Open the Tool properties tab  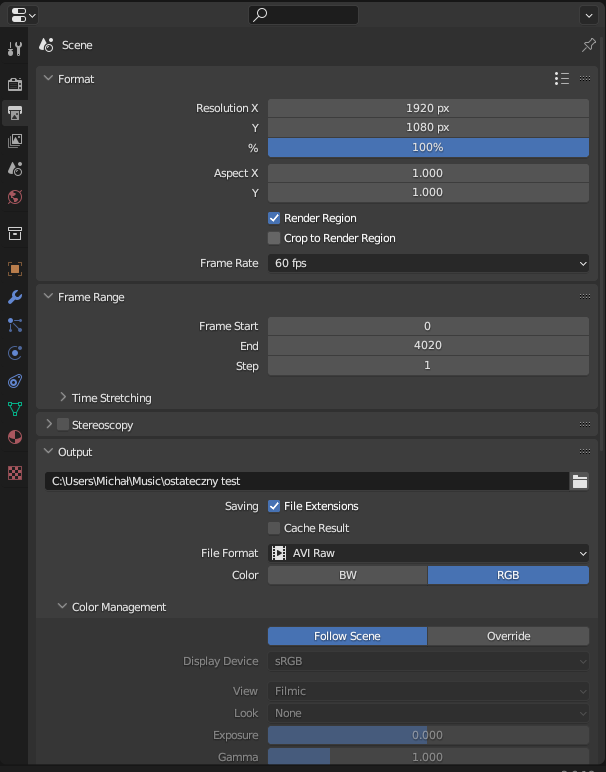(x=15, y=48)
